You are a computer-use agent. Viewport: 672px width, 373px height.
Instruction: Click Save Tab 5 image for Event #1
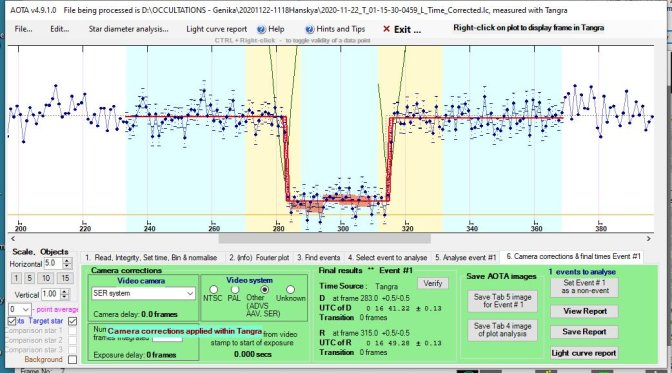[x=502, y=301]
